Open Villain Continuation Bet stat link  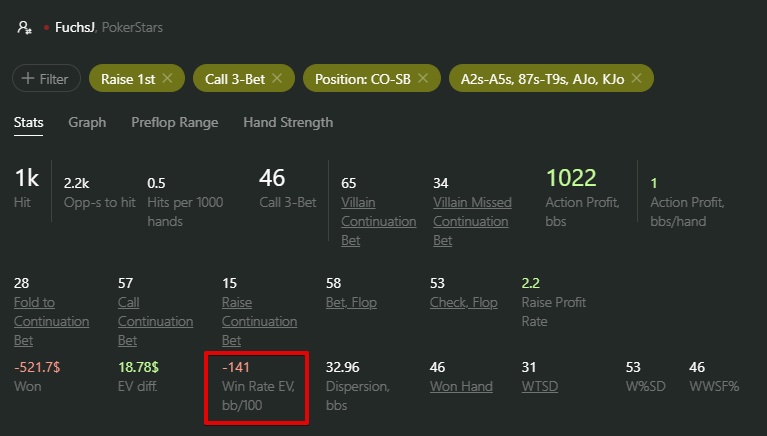tap(379, 221)
